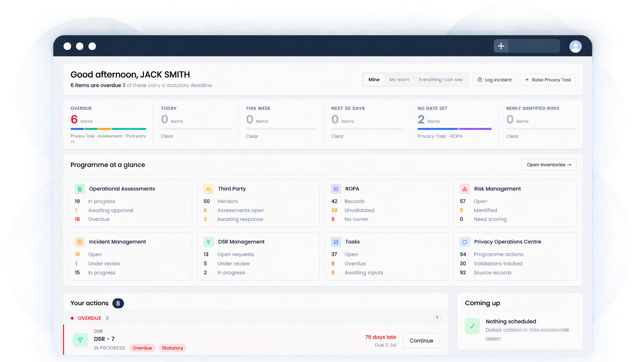This screenshot has height=362, width=644.
Task: Open the help question mark icon
Action: [437, 318]
